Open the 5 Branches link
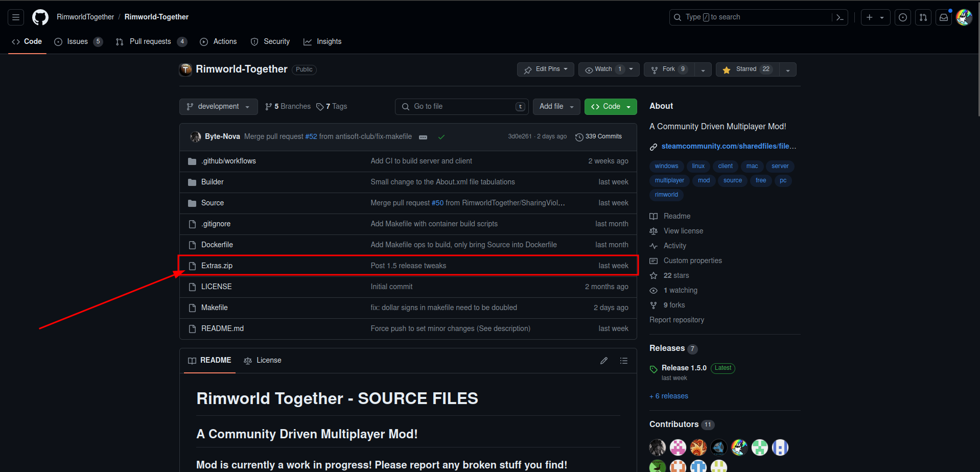The width and height of the screenshot is (980, 472). pos(288,107)
